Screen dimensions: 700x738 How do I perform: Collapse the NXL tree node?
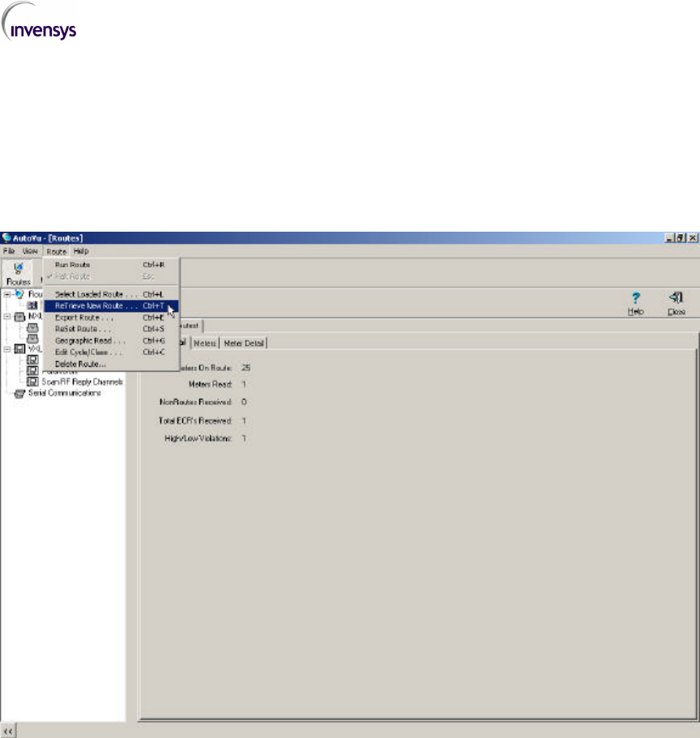click(7, 317)
